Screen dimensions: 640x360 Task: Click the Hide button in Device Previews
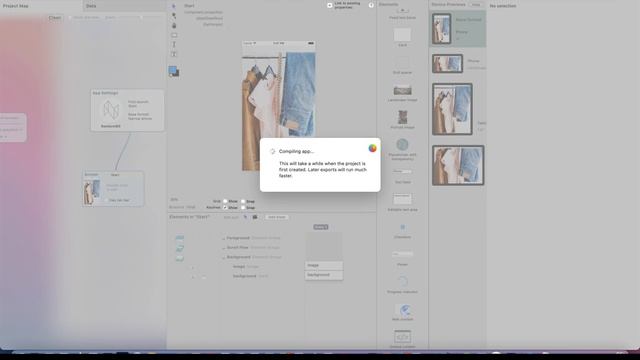coord(476,5)
